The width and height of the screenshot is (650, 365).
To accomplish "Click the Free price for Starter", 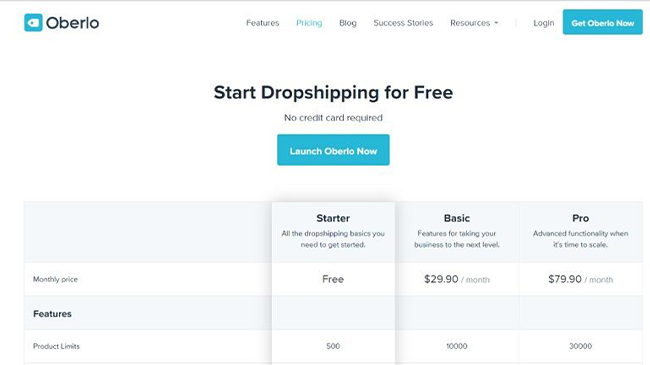I will click(333, 279).
